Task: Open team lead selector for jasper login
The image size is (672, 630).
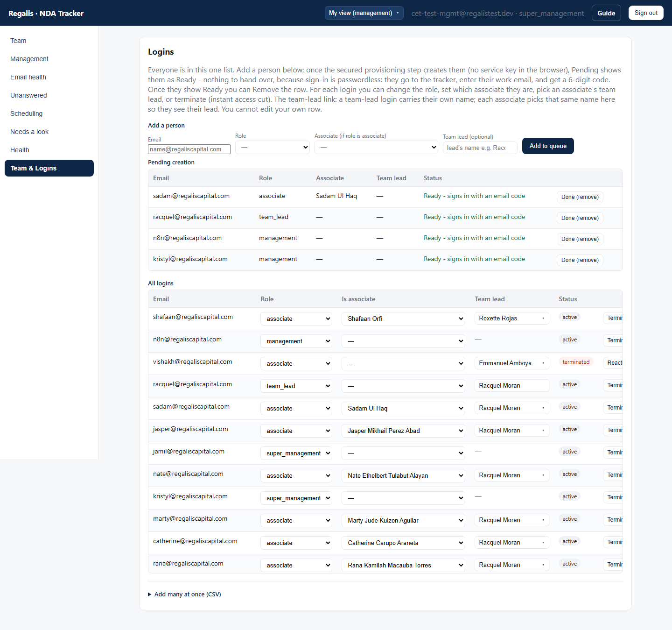Action: (512, 431)
